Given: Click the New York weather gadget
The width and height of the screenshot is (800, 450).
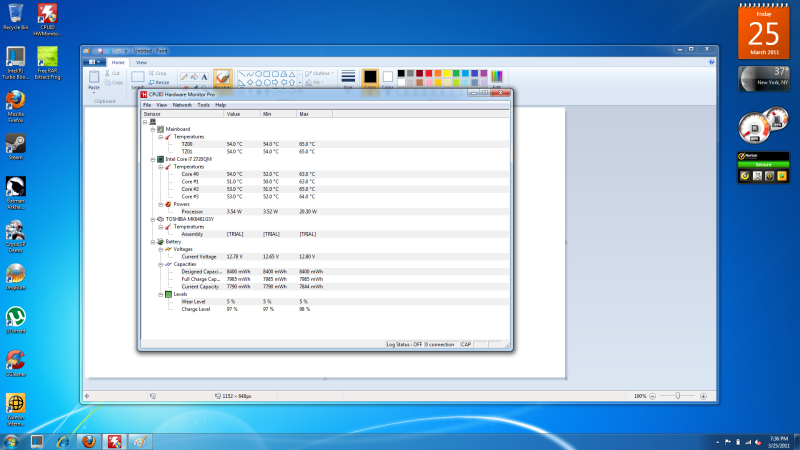Looking at the screenshot, I should 764,79.
